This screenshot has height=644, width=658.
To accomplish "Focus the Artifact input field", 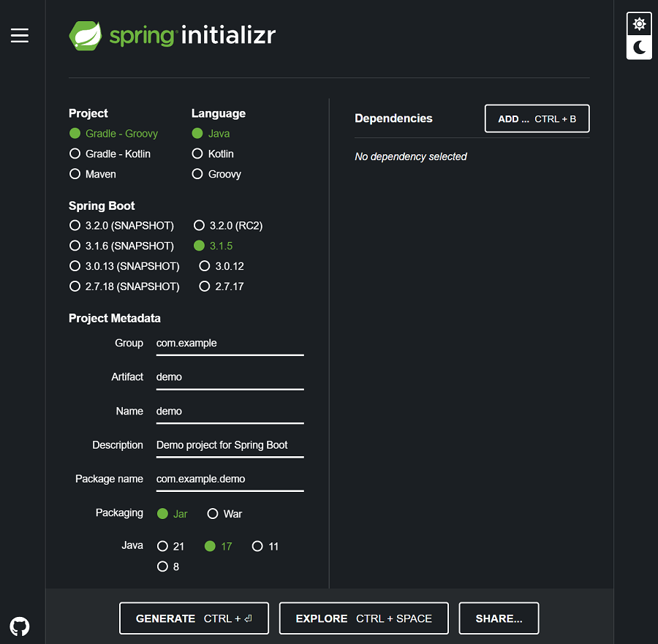I will (x=230, y=377).
